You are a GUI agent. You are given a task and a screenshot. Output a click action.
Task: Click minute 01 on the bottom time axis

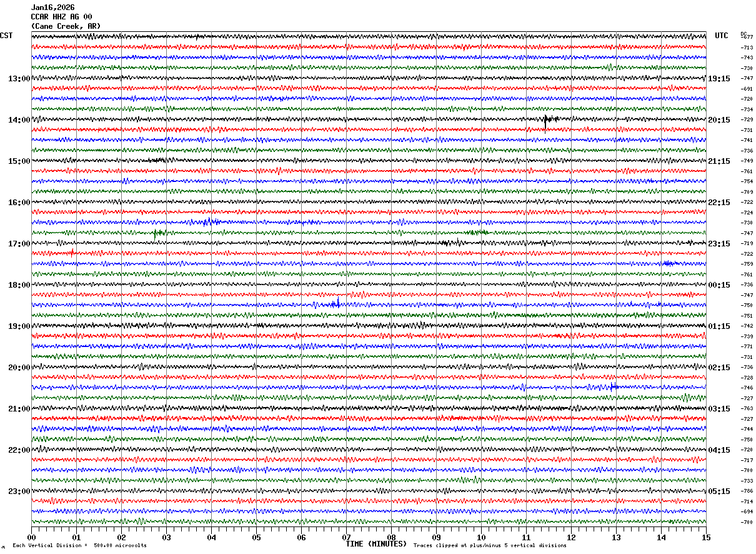coord(76,537)
